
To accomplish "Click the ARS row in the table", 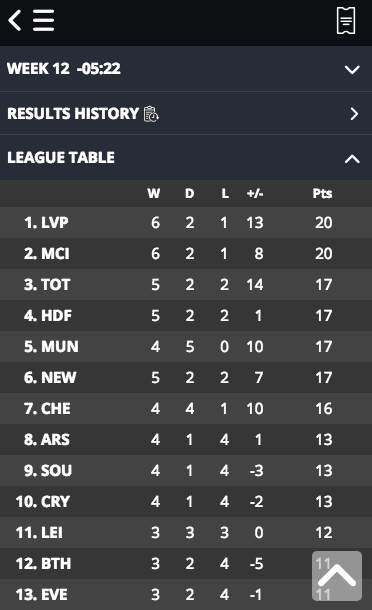I will point(186,439).
